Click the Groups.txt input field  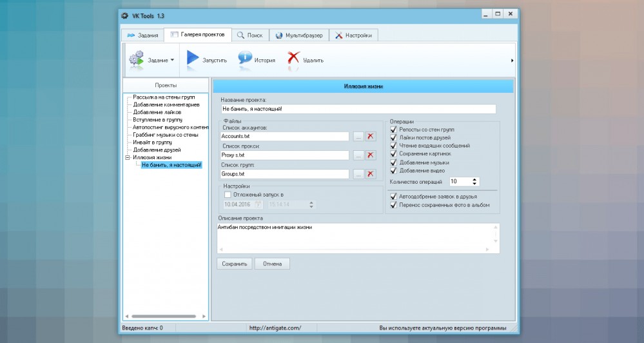285,174
